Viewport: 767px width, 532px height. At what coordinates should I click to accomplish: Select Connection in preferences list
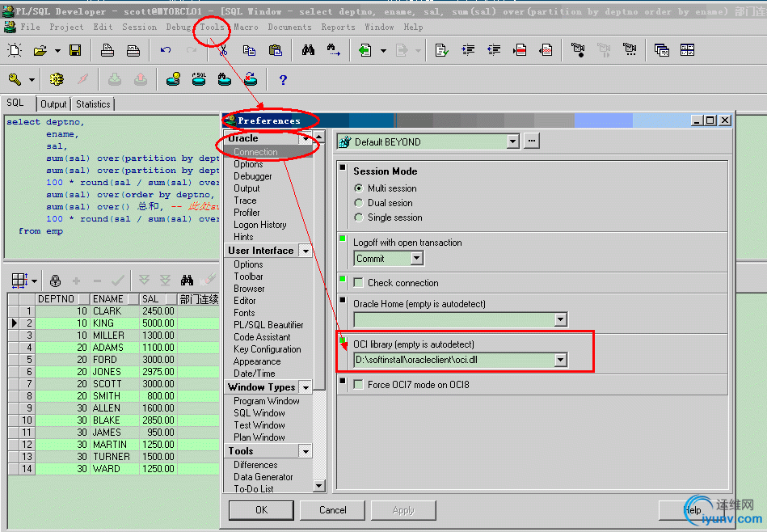255,152
